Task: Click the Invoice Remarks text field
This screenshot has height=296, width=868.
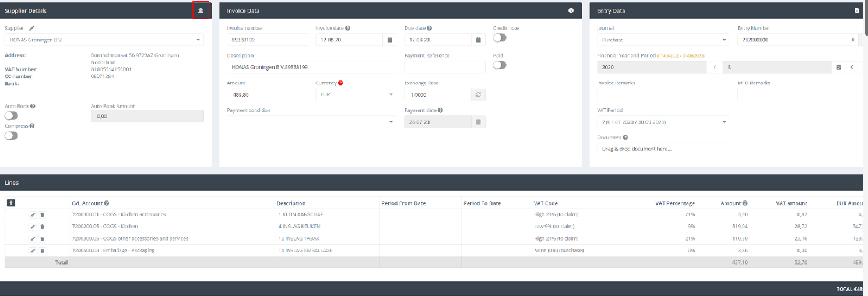Action: (663, 94)
